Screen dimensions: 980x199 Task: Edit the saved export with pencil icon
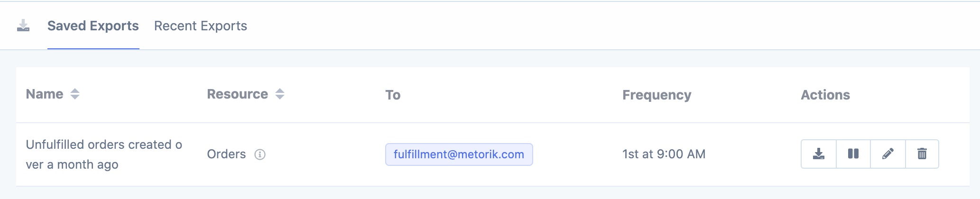pyautogui.click(x=888, y=154)
